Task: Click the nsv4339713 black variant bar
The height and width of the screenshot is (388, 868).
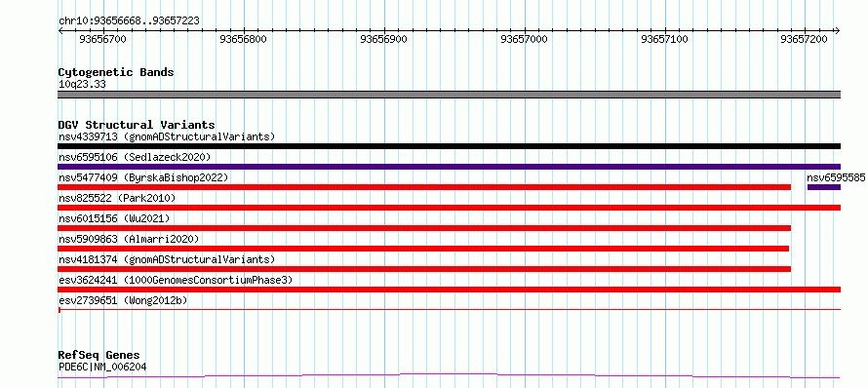Action: (x=449, y=146)
